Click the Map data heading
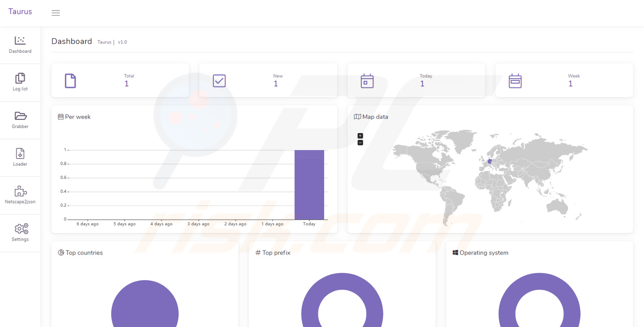Viewport: 644px width, 327px height. tap(375, 117)
